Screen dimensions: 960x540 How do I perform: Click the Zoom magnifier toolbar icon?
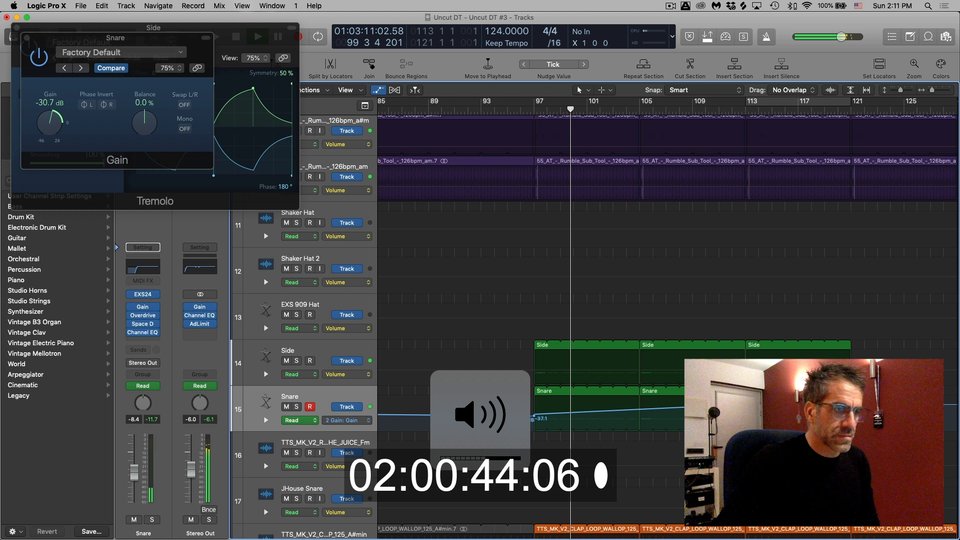(914, 64)
